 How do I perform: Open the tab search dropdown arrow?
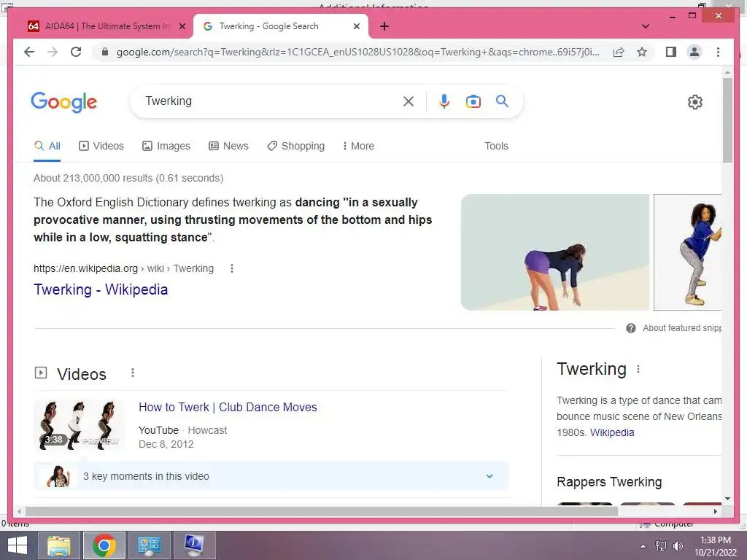point(646,26)
